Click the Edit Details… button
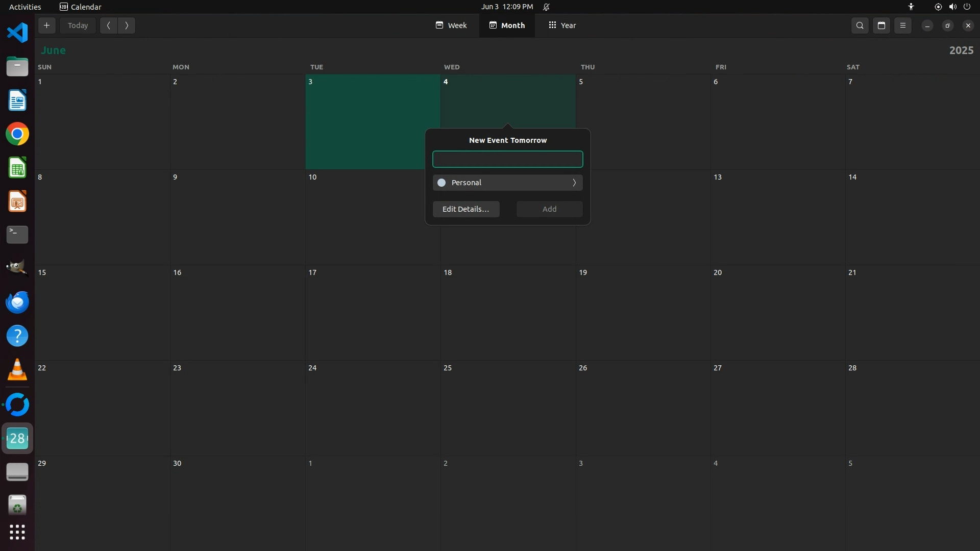 pos(465,209)
